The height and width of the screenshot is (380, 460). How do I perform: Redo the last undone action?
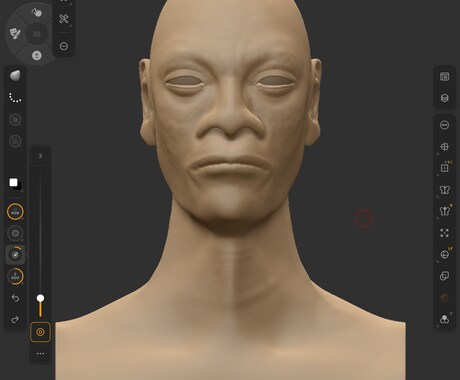coord(15,319)
